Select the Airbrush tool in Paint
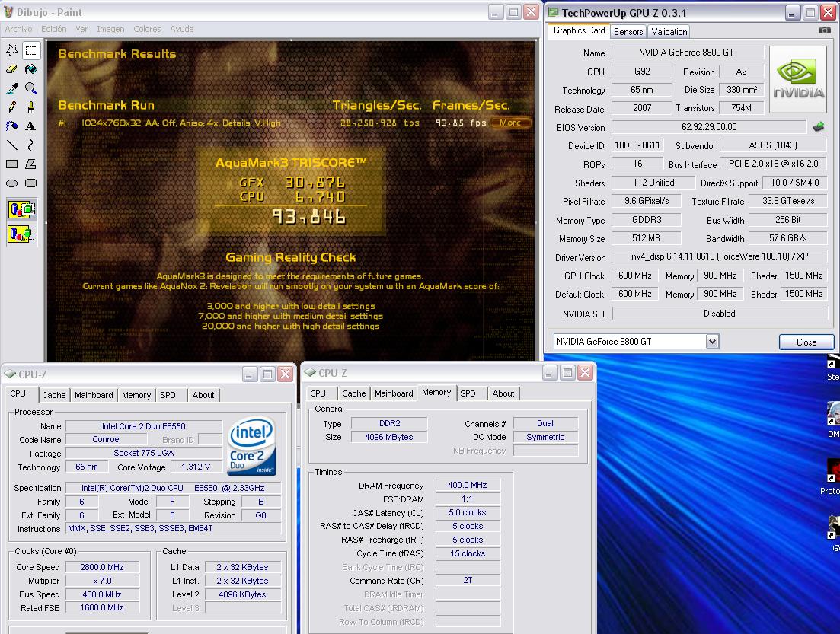 (12, 126)
